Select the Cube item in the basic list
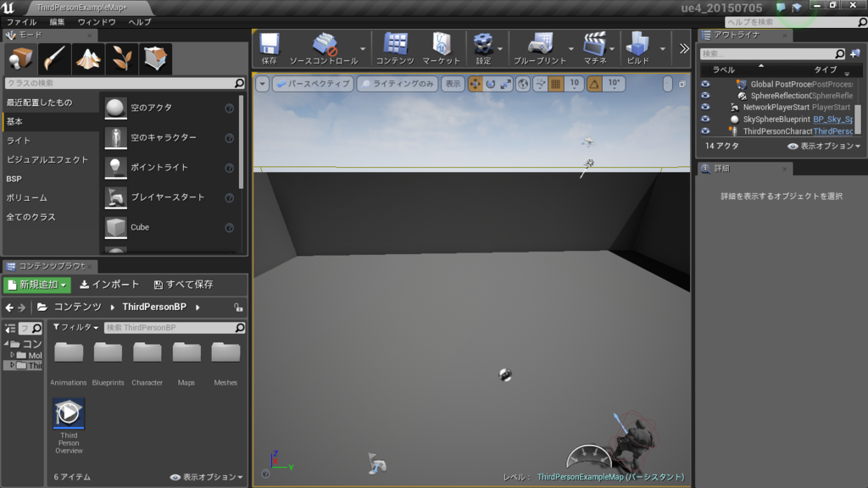The height and width of the screenshot is (488, 868). point(170,227)
